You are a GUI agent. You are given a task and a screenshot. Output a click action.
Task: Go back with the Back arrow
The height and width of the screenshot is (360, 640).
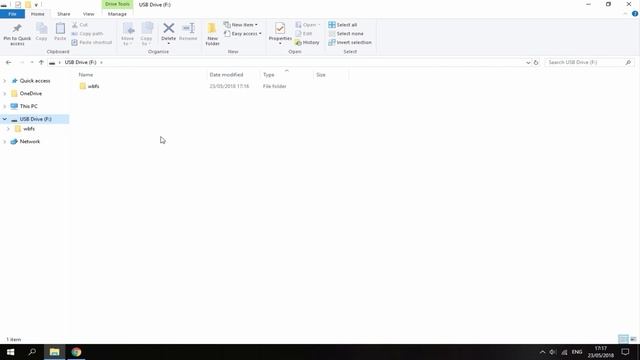(x=9, y=62)
